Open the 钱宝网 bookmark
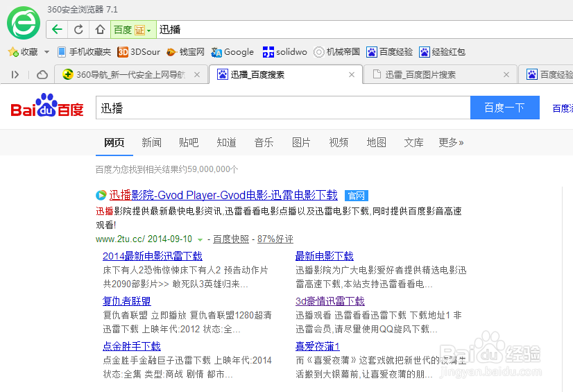The image size is (573, 392). tap(185, 52)
